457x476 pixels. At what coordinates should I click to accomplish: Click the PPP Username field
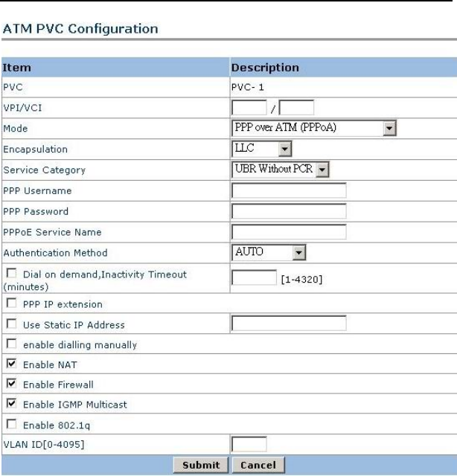(x=289, y=190)
